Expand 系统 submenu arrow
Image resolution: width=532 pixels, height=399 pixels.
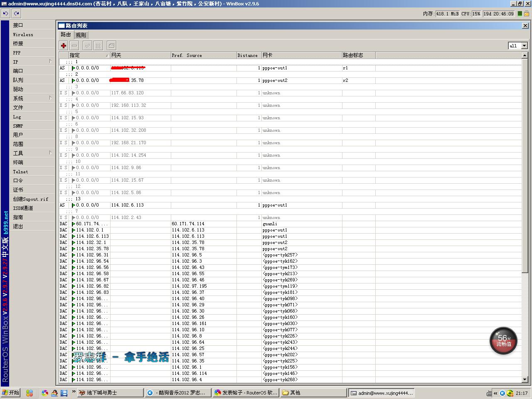(51, 98)
